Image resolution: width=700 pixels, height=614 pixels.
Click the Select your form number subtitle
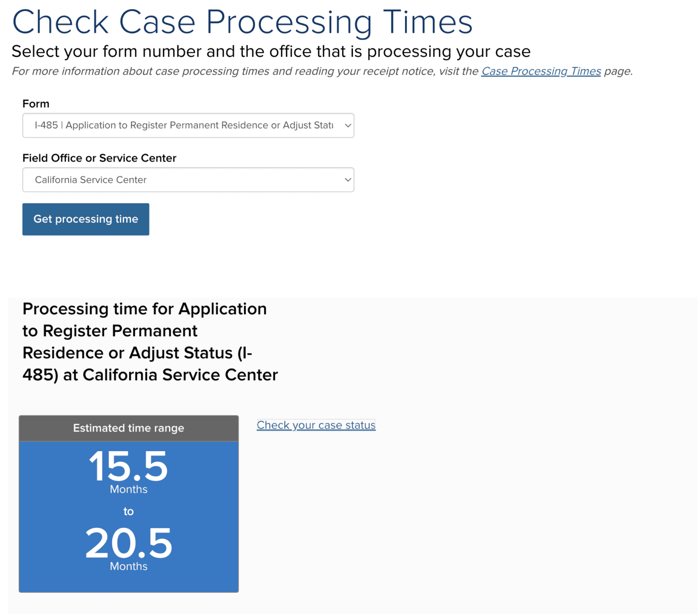click(270, 51)
